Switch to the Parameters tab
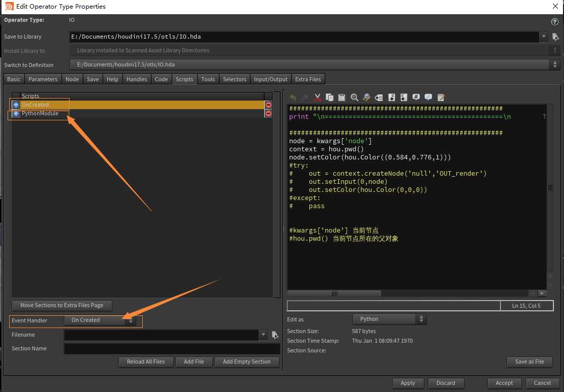 tap(43, 79)
